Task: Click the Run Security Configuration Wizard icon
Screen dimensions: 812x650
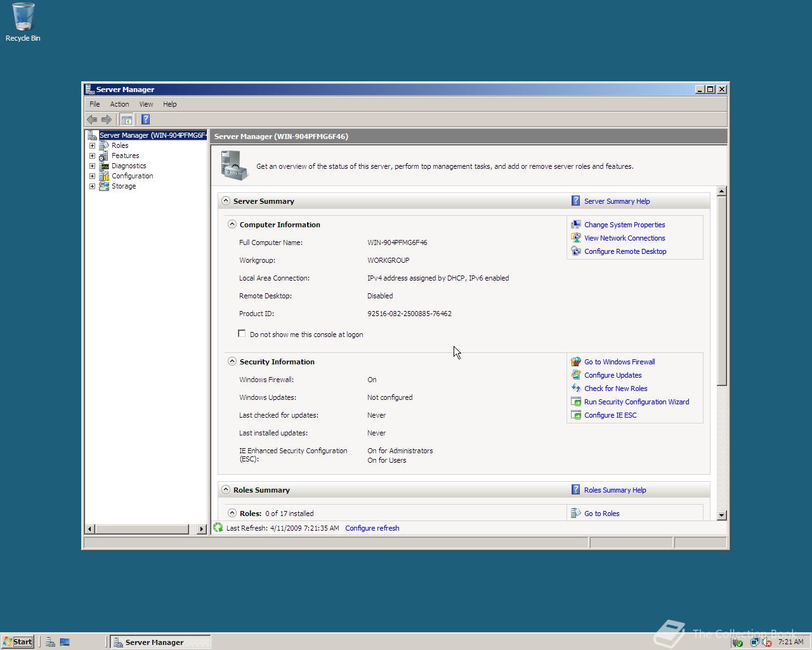Action: click(576, 402)
